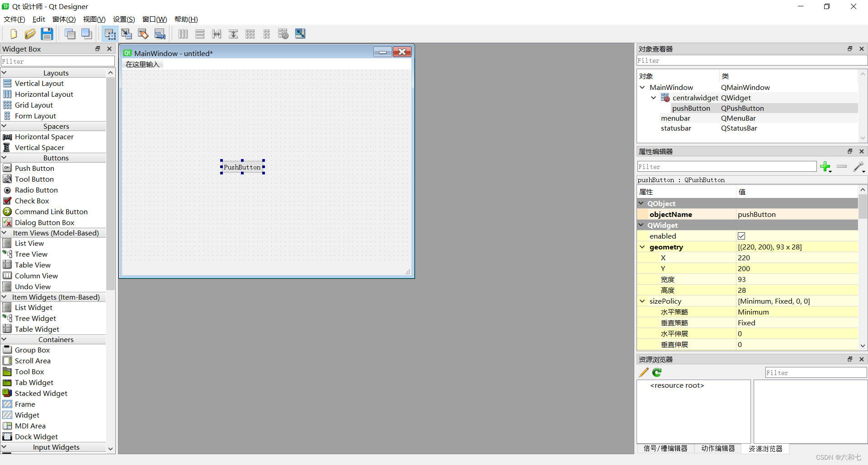Toggle the enabled property checkbox
This screenshot has height=465, width=868.
741,236
